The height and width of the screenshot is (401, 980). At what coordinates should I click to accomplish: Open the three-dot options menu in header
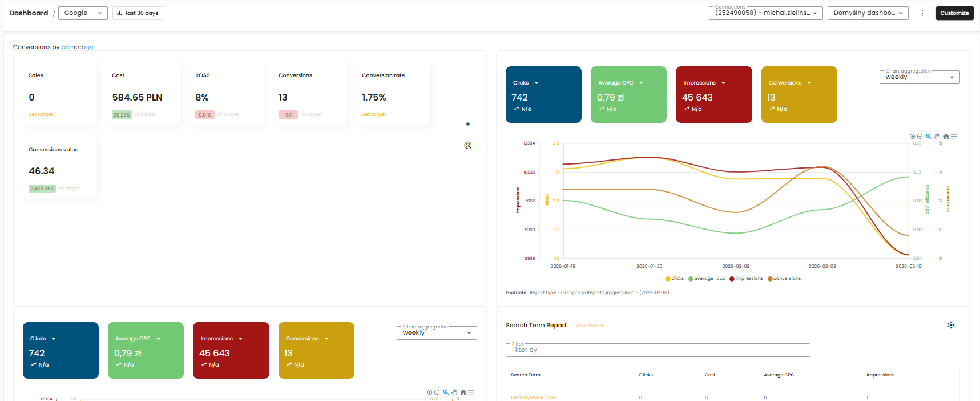[x=922, y=13]
